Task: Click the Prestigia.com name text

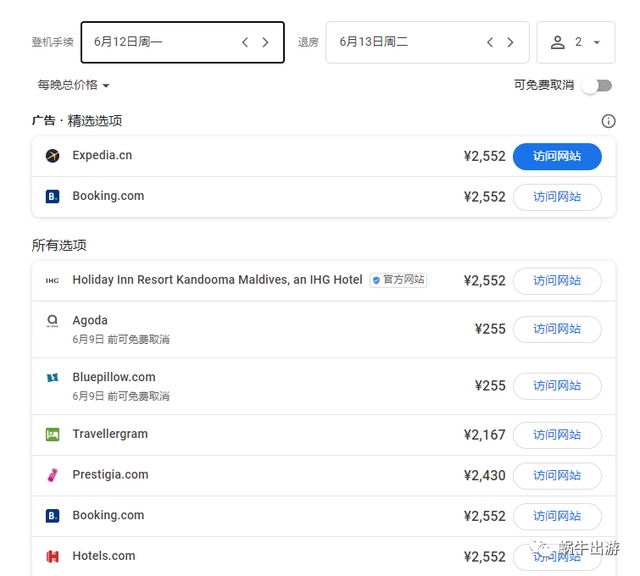Action: pyautogui.click(x=110, y=474)
